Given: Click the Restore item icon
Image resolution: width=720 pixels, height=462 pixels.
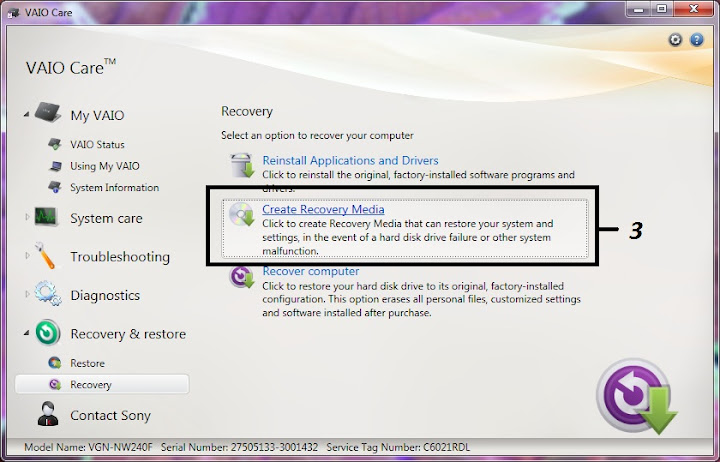Looking at the screenshot, I should [55, 363].
